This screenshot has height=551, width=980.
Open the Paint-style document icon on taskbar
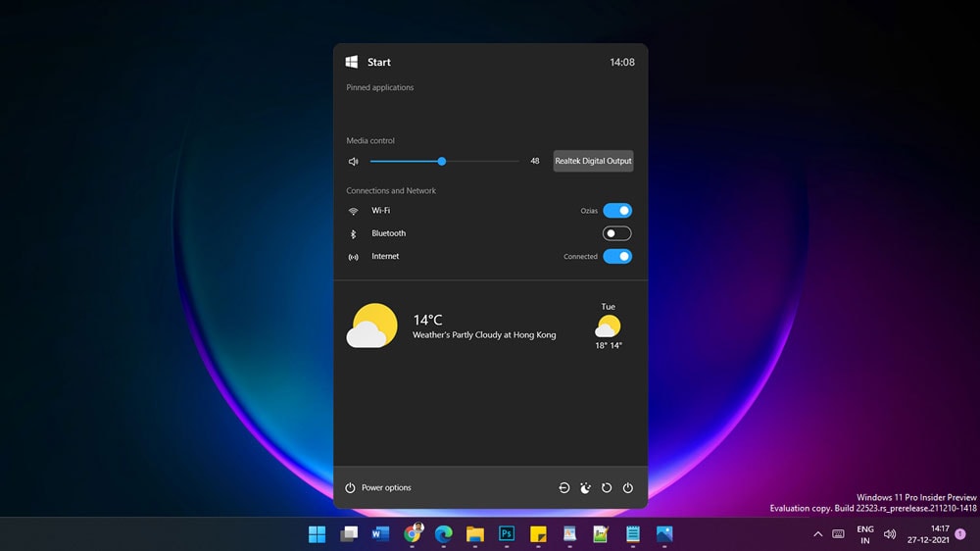pyautogui.click(x=569, y=534)
